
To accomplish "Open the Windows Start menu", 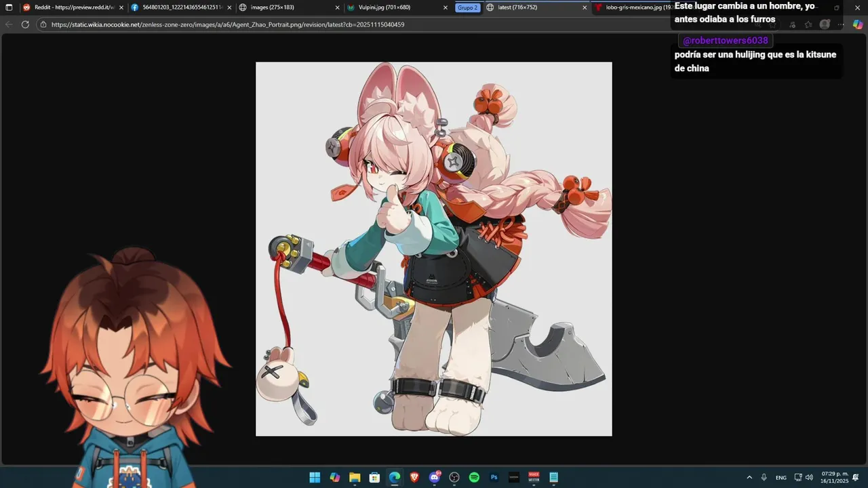I will pyautogui.click(x=315, y=477).
